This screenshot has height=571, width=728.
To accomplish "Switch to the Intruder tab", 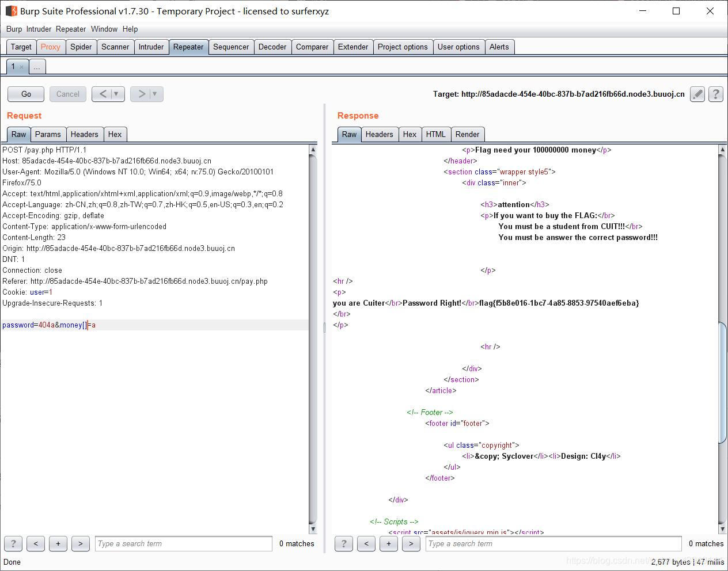I will [151, 47].
